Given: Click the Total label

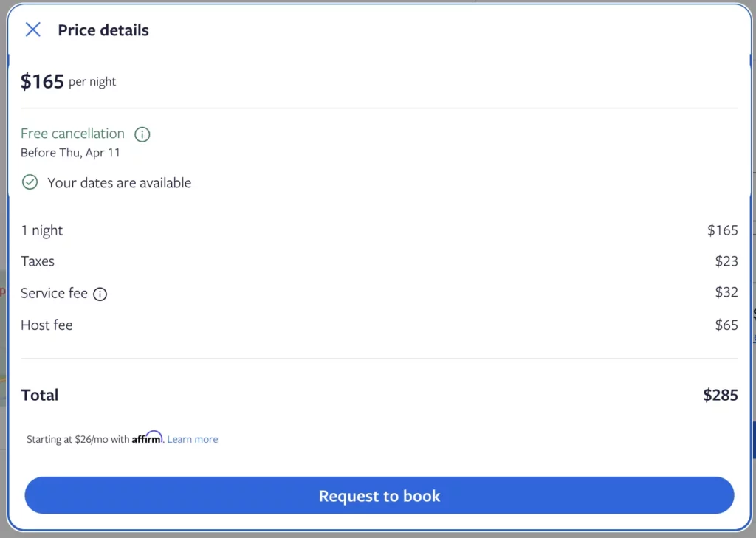Looking at the screenshot, I should point(40,395).
